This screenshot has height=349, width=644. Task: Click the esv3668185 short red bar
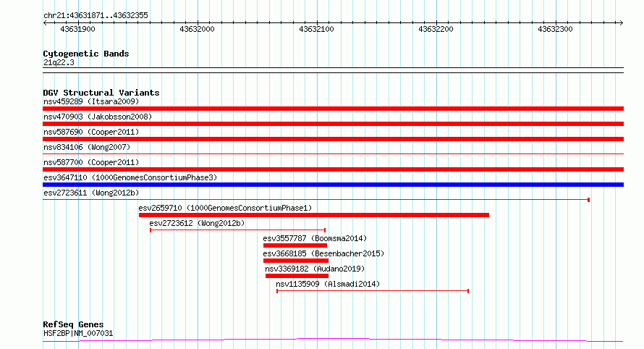coord(296,261)
